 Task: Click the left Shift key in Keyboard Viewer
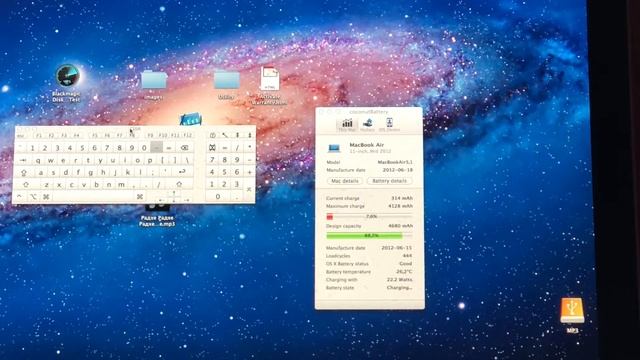coord(26,184)
